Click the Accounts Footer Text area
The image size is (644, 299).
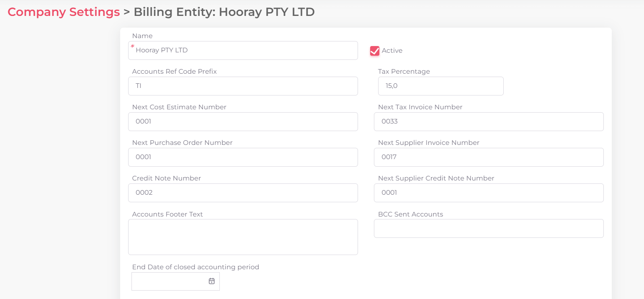[243, 237]
